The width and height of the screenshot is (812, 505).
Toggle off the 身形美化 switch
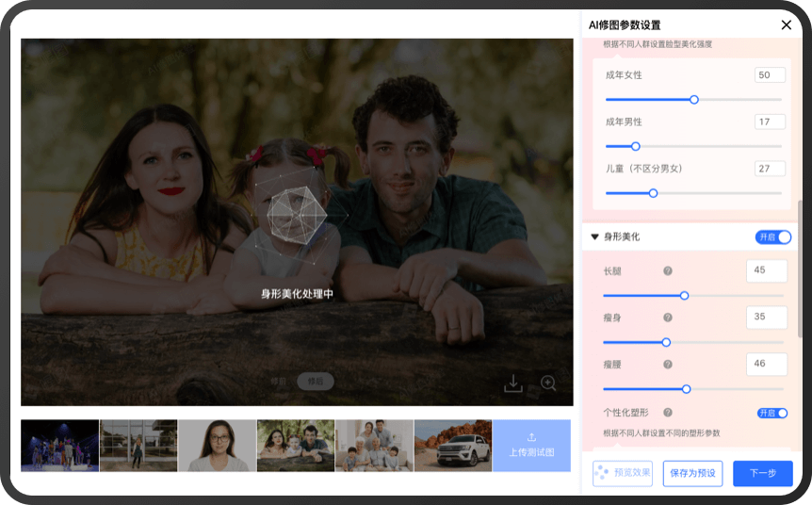pyautogui.click(x=772, y=237)
